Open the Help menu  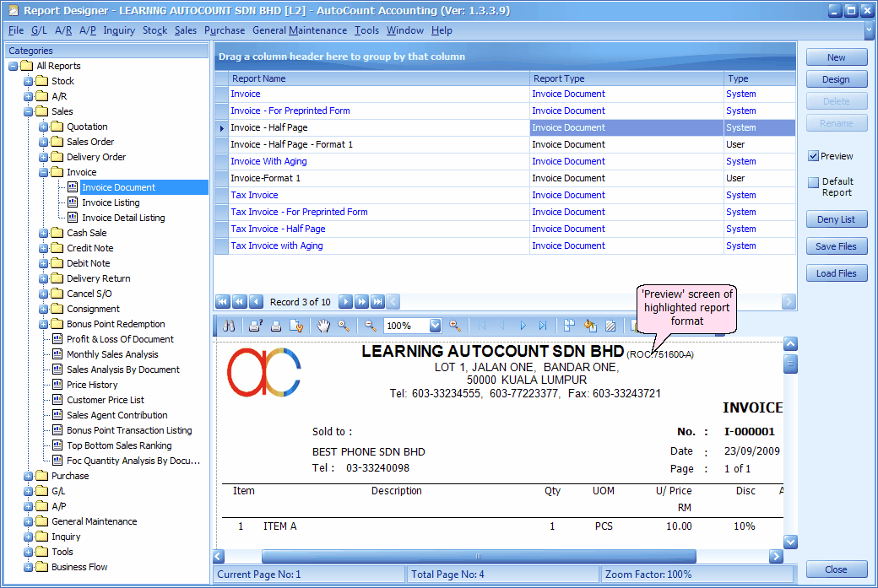(442, 30)
